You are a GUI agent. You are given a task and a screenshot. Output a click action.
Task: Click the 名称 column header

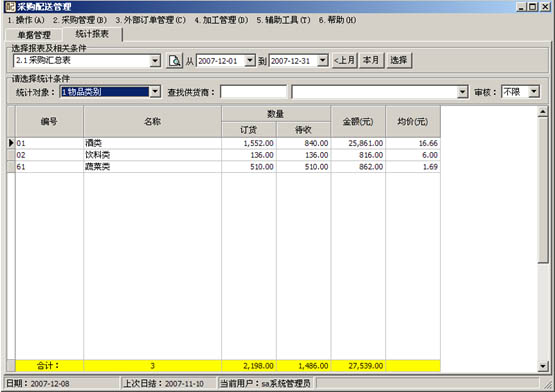pos(153,121)
